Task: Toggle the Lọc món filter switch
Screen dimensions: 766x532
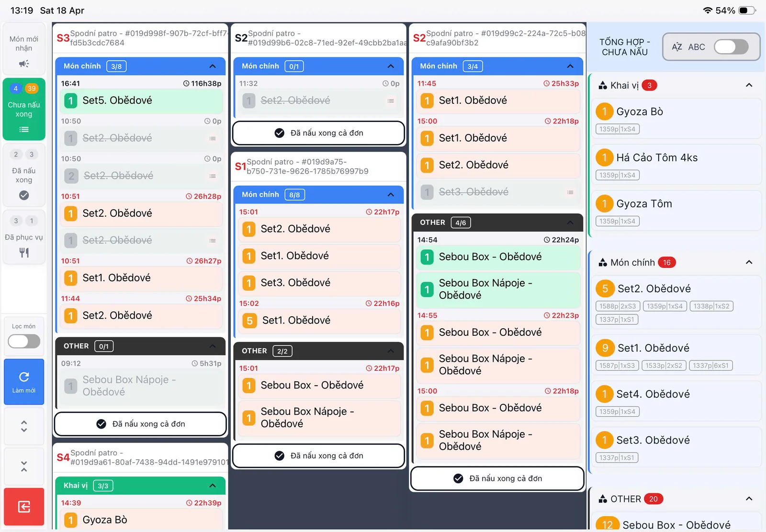Action: [24, 341]
